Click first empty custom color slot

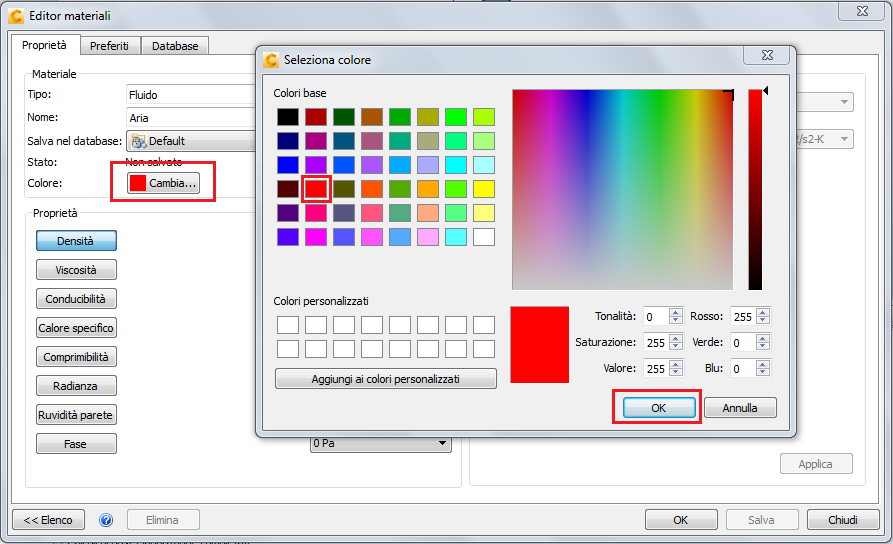(288, 325)
